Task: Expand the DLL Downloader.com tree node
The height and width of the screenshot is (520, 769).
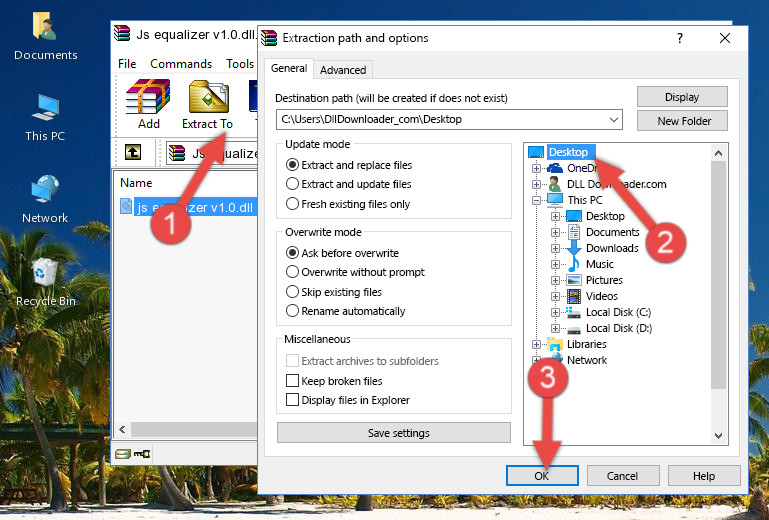Action: coord(536,184)
